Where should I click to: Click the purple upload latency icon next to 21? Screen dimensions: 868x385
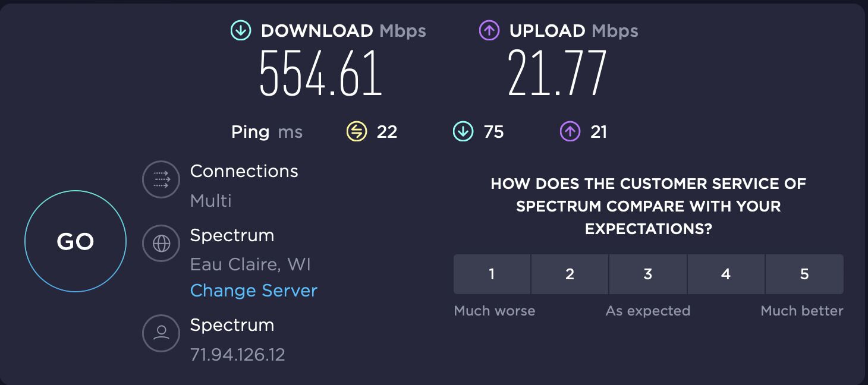coord(570,131)
